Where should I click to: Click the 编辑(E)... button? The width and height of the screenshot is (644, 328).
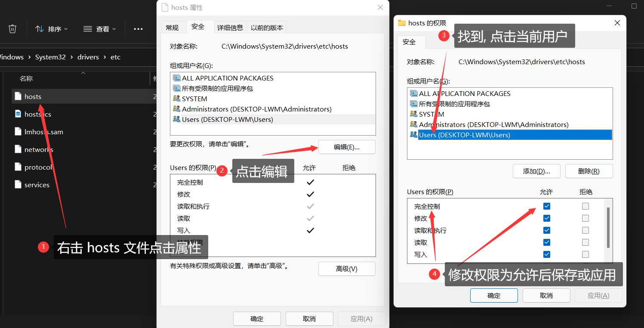coord(347,147)
